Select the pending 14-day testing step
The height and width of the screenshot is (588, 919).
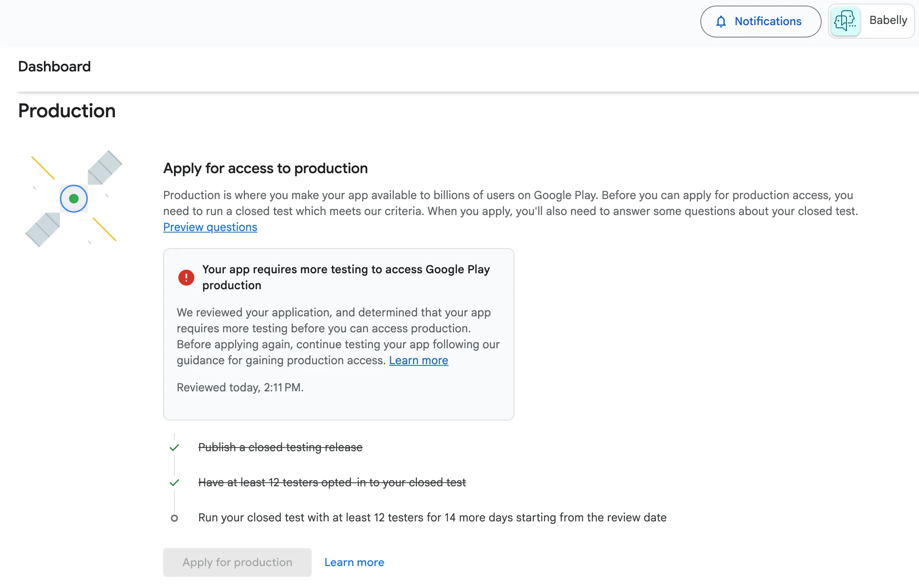[432, 517]
